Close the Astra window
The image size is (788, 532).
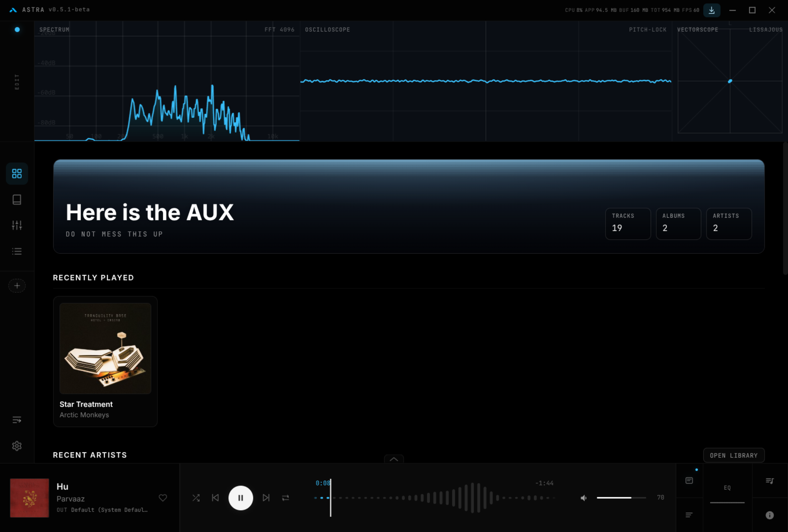pos(772,10)
